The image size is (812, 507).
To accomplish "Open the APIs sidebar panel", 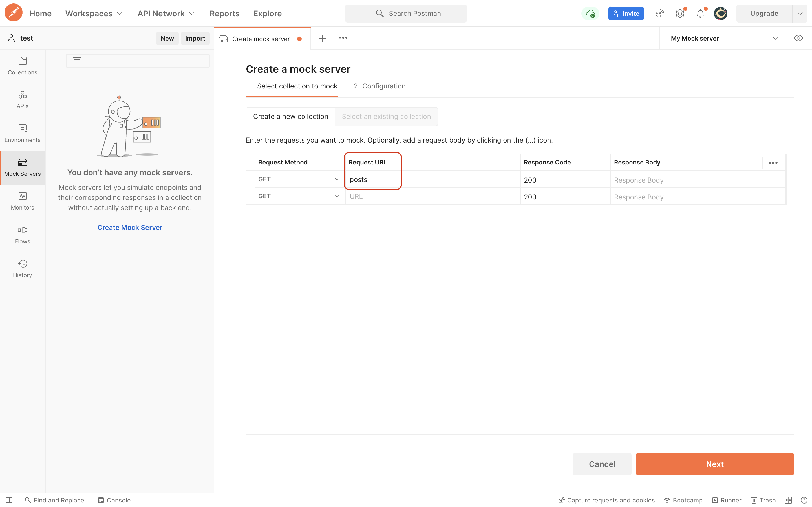I will [23, 100].
